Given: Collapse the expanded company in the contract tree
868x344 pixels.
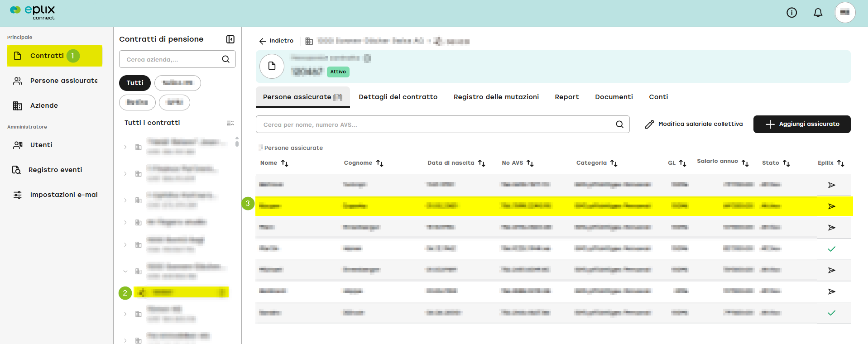Looking at the screenshot, I should 125,271.
